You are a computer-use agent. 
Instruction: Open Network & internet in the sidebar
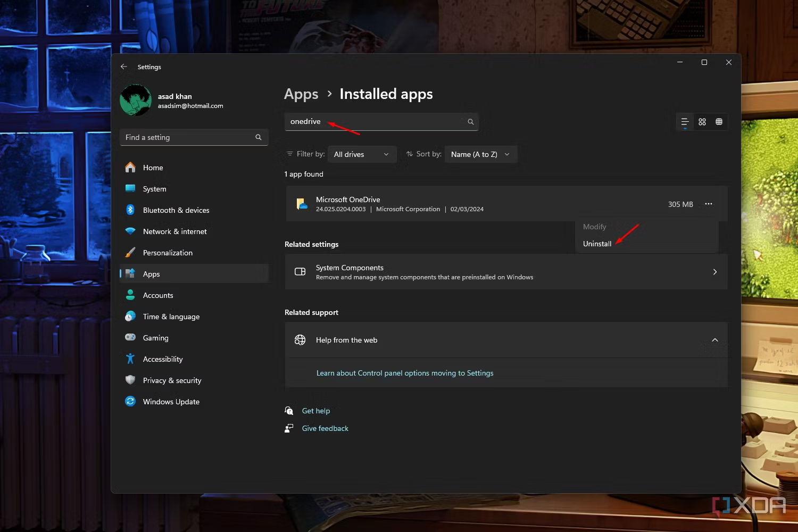coord(194,231)
